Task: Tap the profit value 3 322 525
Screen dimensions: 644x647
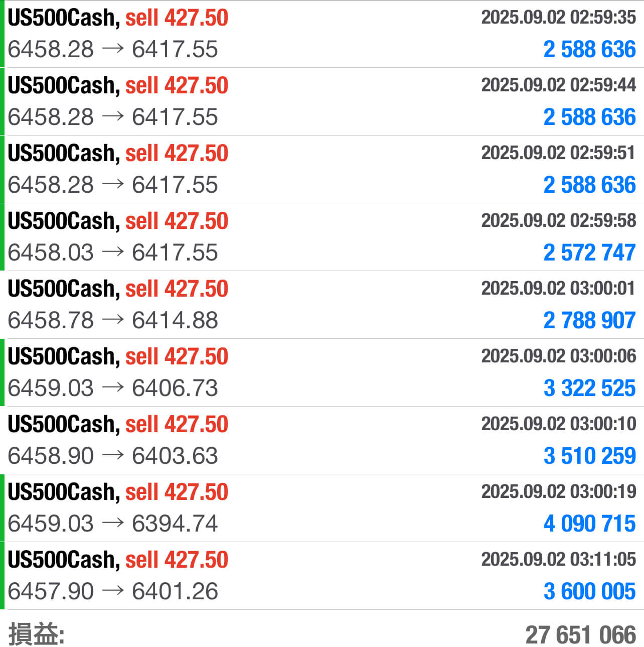Action: [589, 388]
